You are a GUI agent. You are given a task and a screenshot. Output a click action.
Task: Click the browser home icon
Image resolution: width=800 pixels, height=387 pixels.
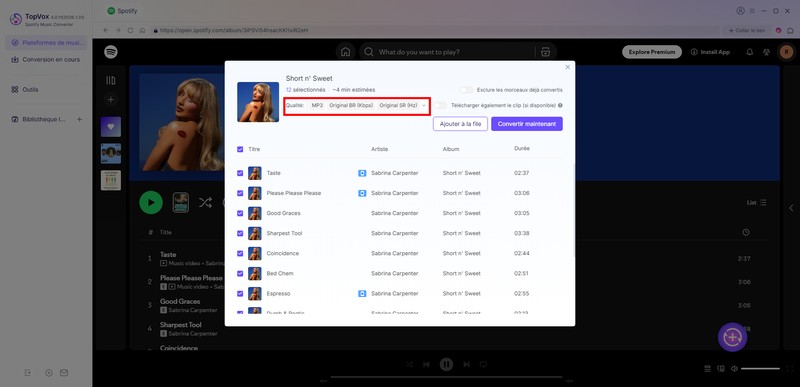(x=142, y=31)
